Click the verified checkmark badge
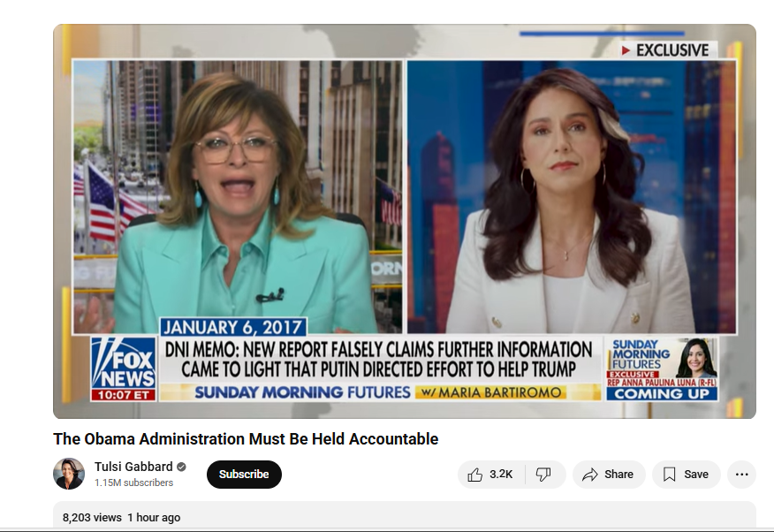This screenshot has width=774, height=532. 181,467
